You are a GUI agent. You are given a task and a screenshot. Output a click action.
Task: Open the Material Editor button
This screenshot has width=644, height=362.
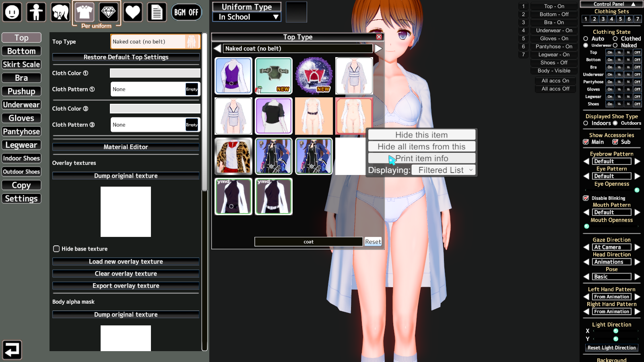[126, 147]
